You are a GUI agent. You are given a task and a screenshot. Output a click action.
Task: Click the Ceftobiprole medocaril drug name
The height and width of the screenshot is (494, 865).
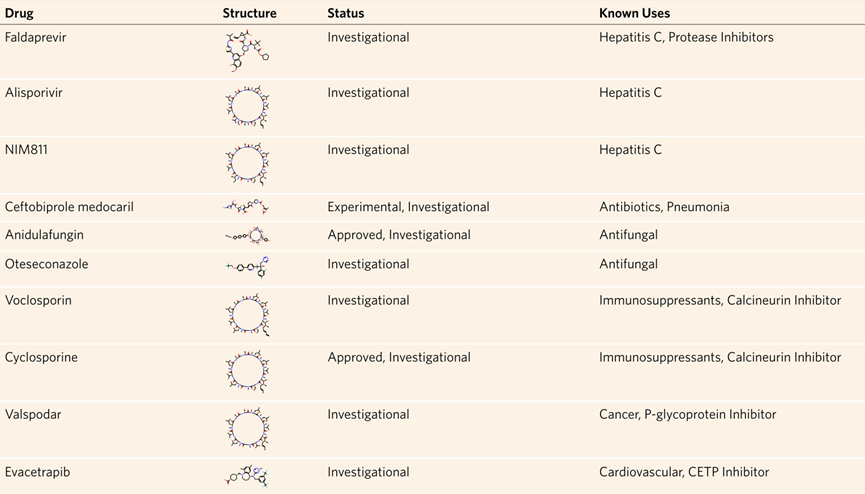click(x=69, y=207)
